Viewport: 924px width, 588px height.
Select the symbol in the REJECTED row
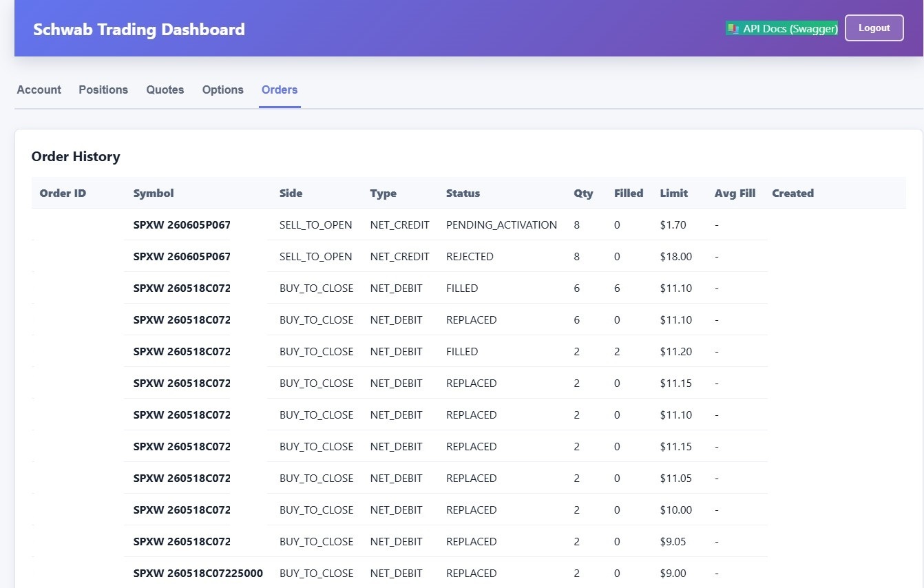pos(182,257)
